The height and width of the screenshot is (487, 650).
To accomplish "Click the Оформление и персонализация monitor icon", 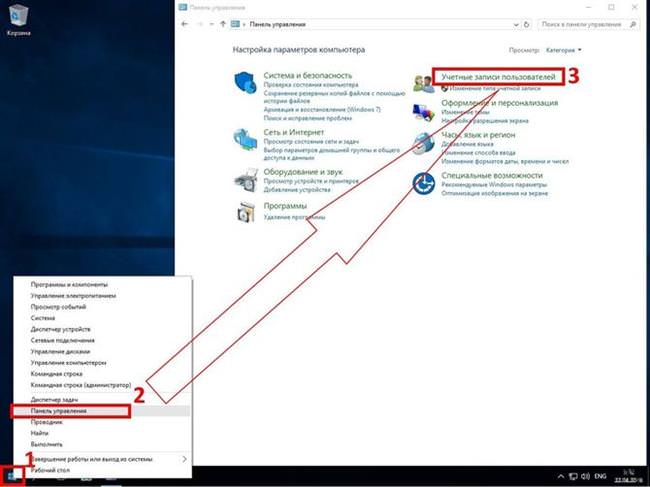I will pyautogui.click(x=423, y=112).
